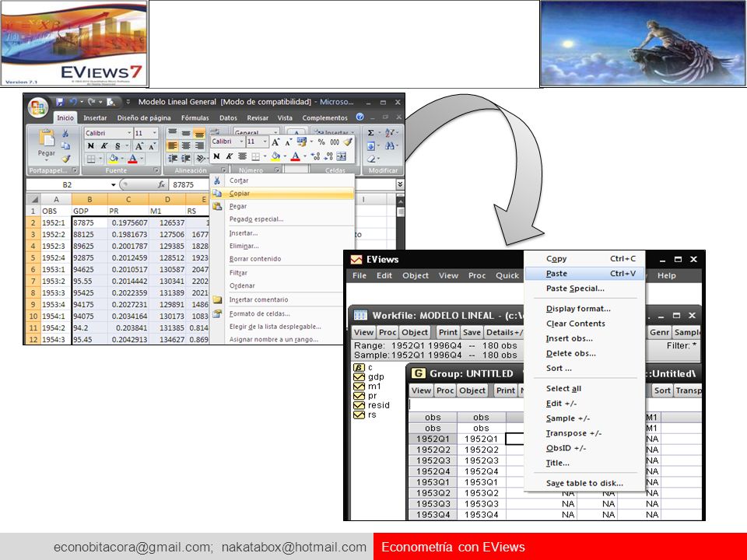Open the Insertar ribbon tab
Viewport: 747px width, 560px height.
click(x=95, y=117)
